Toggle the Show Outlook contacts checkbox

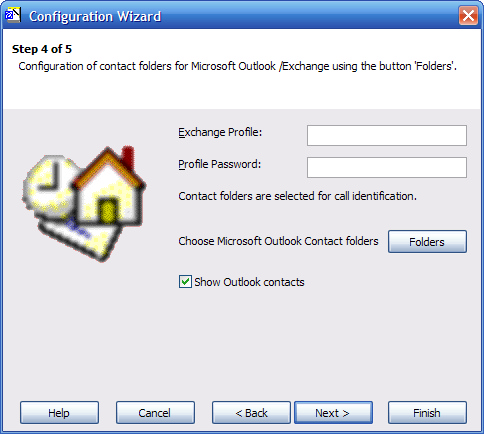pos(185,282)
